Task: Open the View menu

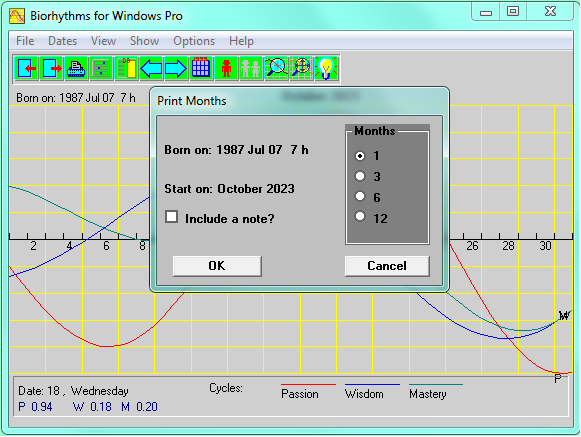Action: (103, 41)
